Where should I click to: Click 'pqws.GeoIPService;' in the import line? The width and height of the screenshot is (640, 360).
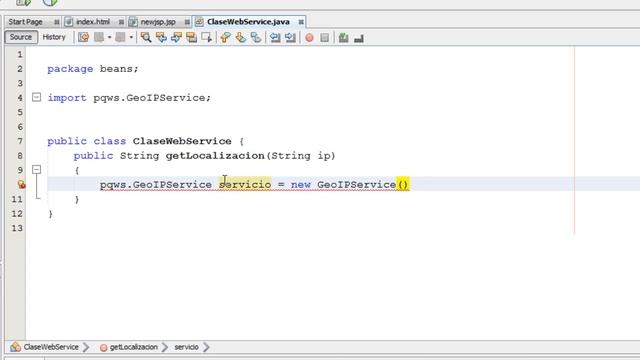pos(152,98)
